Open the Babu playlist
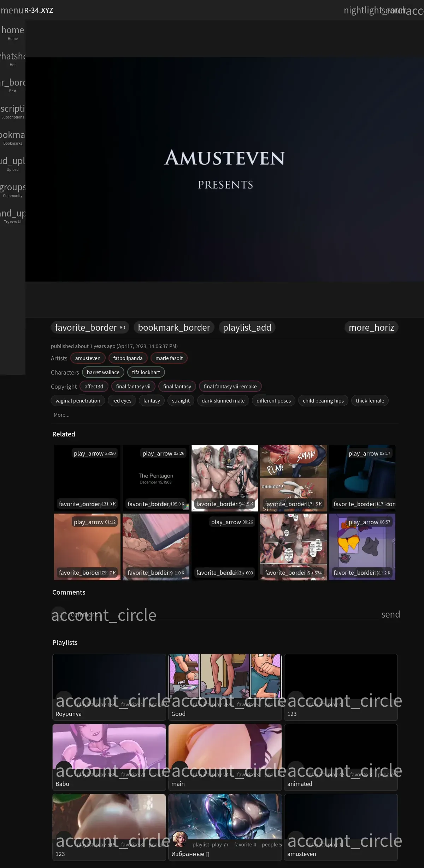Image resolution: width=424 pixels, height=868 pixels. coord(109,757)
